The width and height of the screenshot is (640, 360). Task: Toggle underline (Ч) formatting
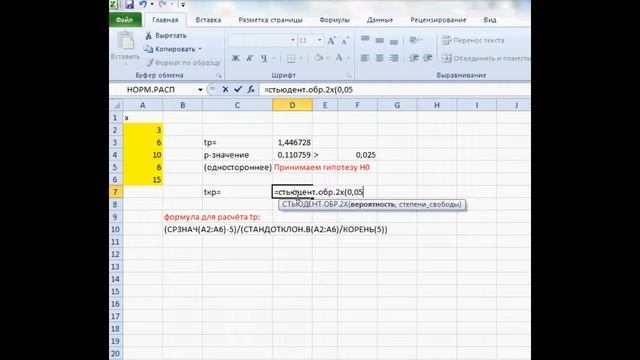[264, 58]
